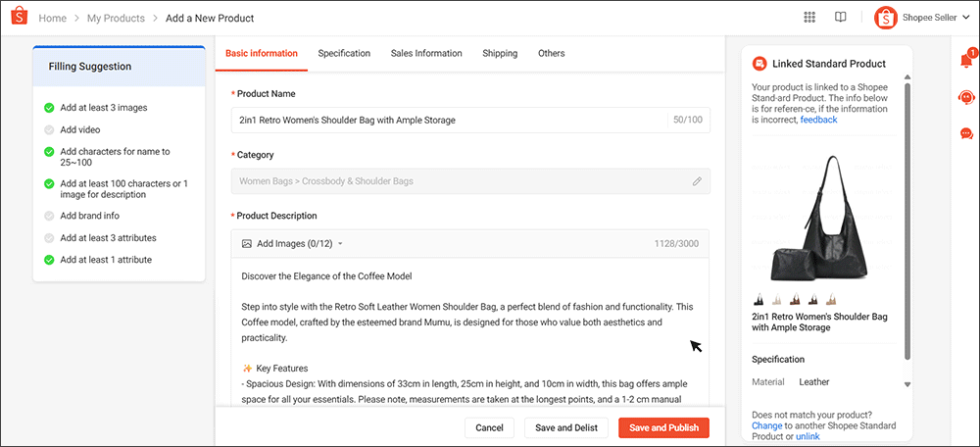Switch to the Shipping tab
This screenshot has width=980, height=447.
(x=500, y=54)
